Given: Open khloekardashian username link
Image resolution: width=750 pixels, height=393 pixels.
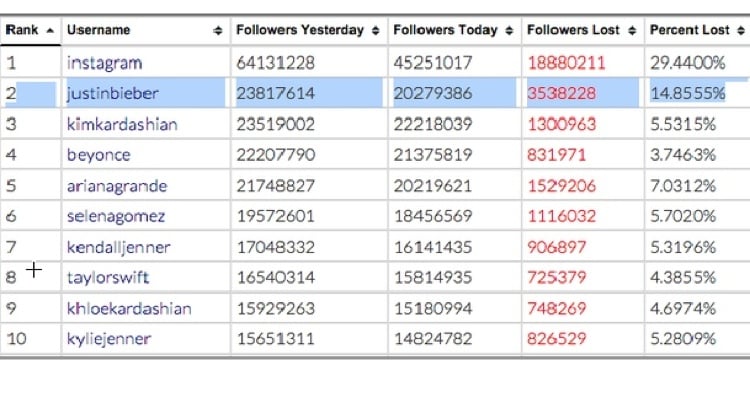Looking at the screenshot, I should 129,308.
